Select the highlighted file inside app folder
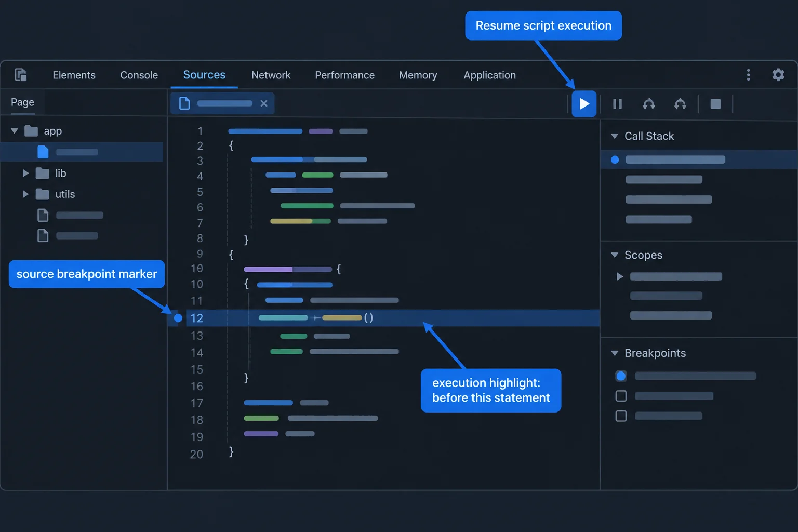798x532 pixels. (x=82, y=152)
